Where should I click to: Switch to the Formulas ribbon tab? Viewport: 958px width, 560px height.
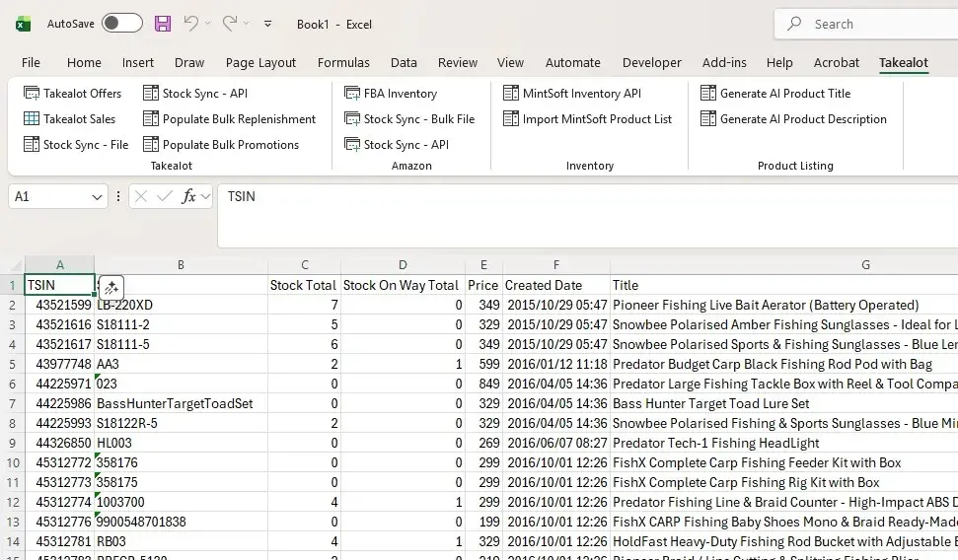pos(343,62)
